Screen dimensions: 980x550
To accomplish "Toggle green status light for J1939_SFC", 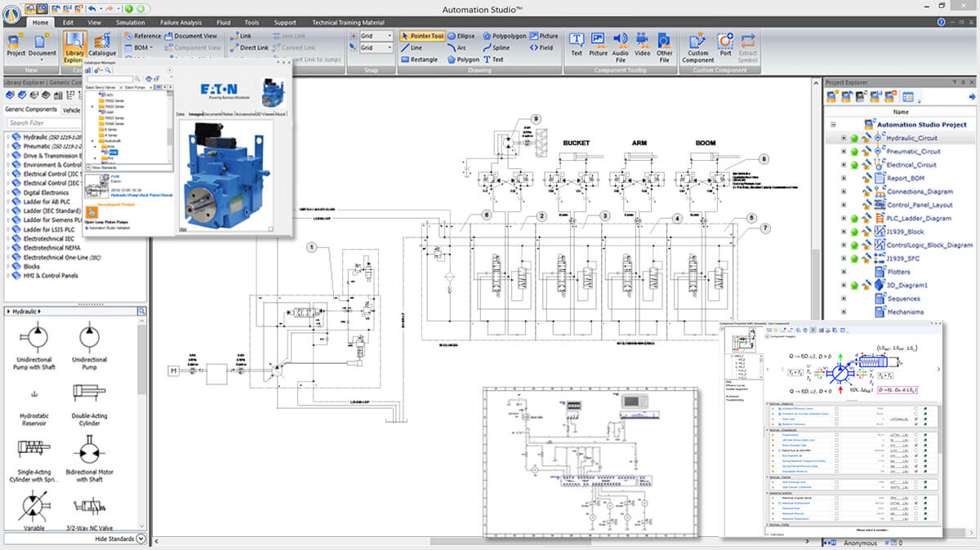I will (x=855, y=259).
